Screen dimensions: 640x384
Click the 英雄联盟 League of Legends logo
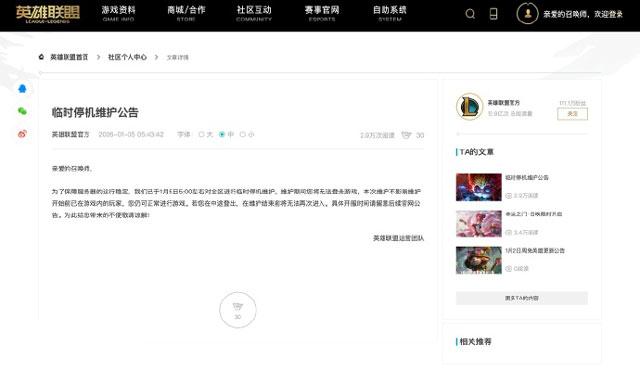tap(48, 13)
